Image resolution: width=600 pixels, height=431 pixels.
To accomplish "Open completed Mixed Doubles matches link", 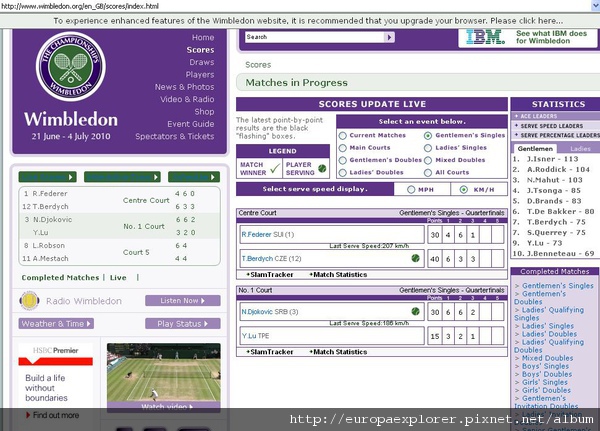I will (547, 358).
